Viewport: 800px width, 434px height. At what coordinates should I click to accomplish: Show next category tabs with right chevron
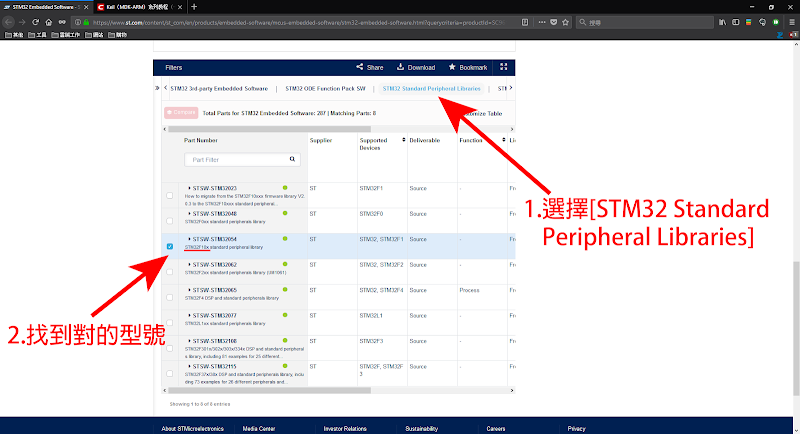pyautogui.click(x=511, y=88)
